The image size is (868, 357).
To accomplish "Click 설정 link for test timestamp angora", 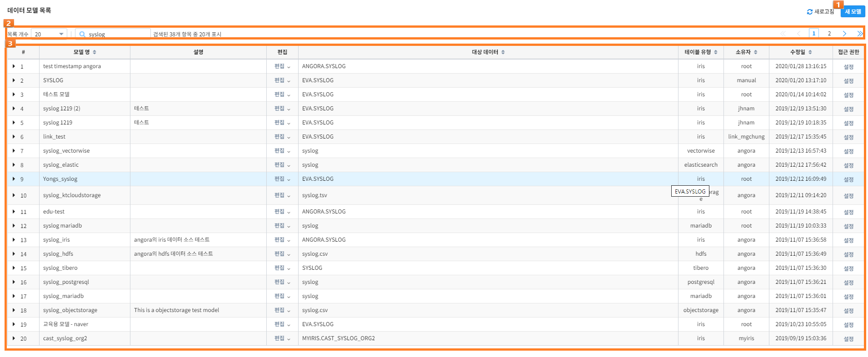I will (848, 67).
